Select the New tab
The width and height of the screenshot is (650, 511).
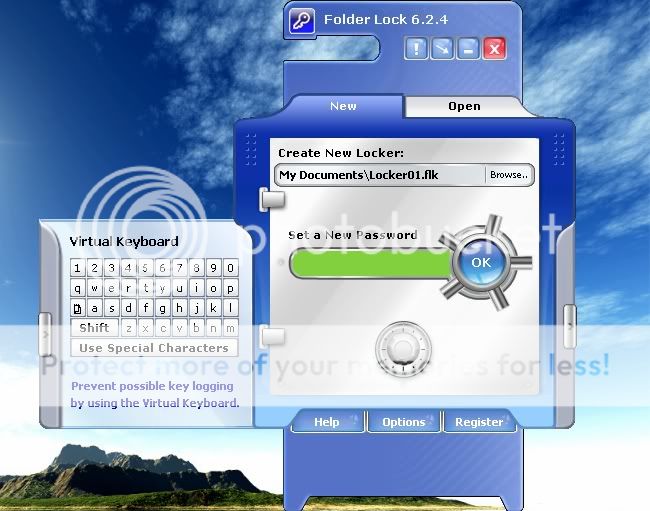point(343,106)
